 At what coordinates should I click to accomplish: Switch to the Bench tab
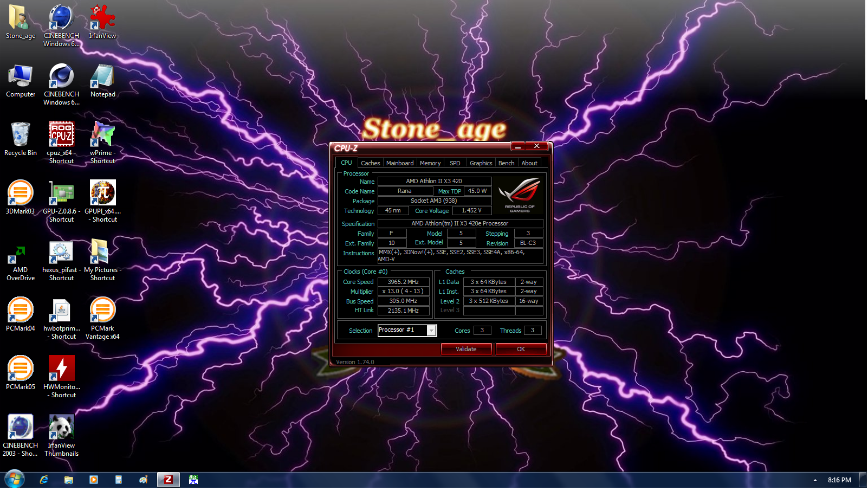click(507, 163)
